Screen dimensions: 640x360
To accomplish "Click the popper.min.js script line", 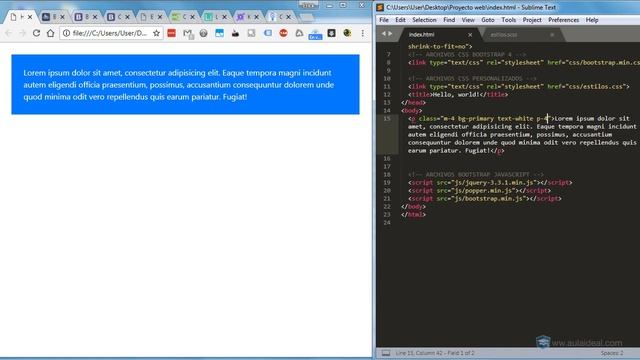I will [479, 191].
